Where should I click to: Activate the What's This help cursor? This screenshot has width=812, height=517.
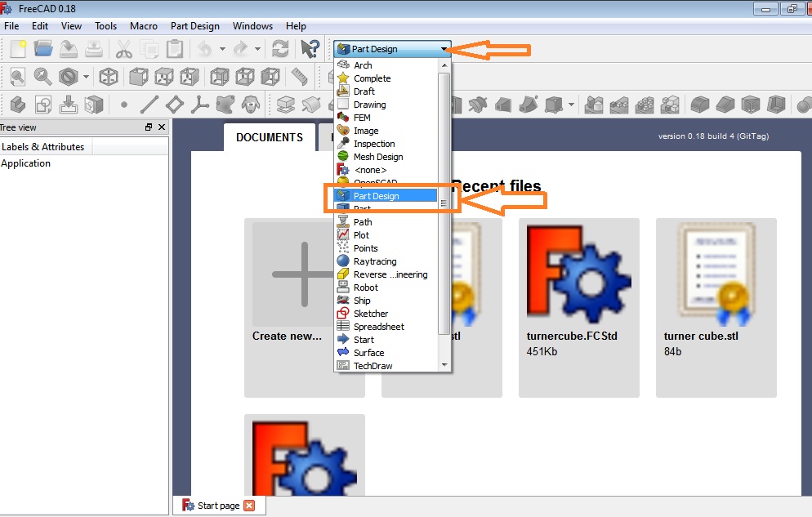[x=310, y=49]
